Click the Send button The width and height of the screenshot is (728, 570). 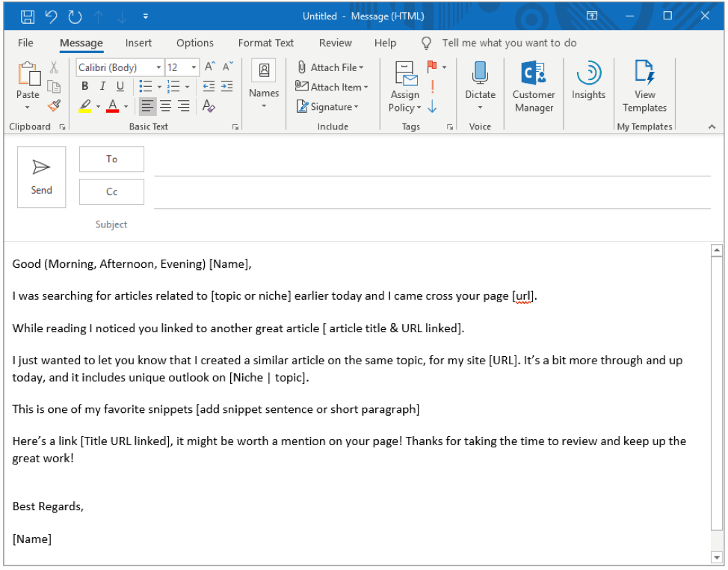(x=42, y=177)
